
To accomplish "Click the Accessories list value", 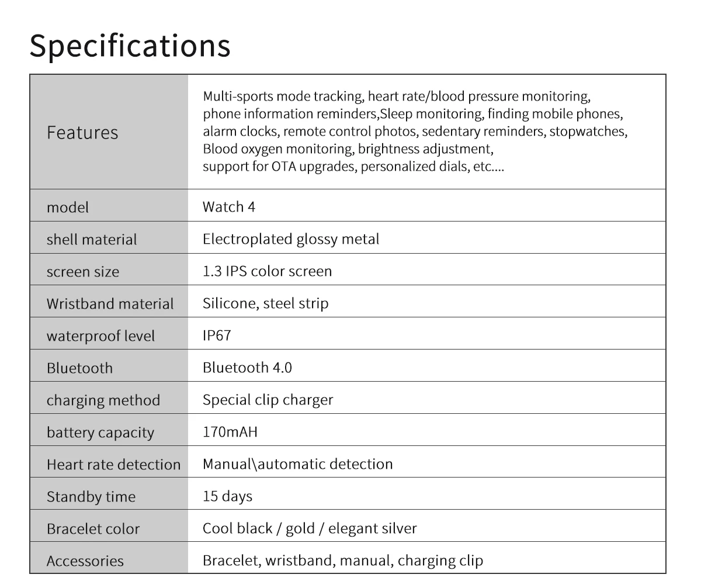I will (x=343, y=561).
